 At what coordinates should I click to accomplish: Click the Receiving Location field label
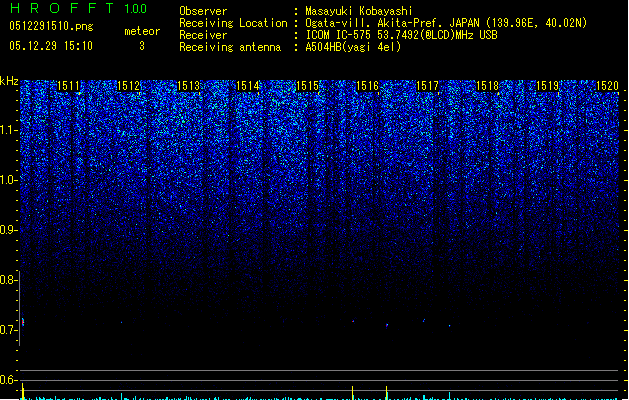click(233, 23)
